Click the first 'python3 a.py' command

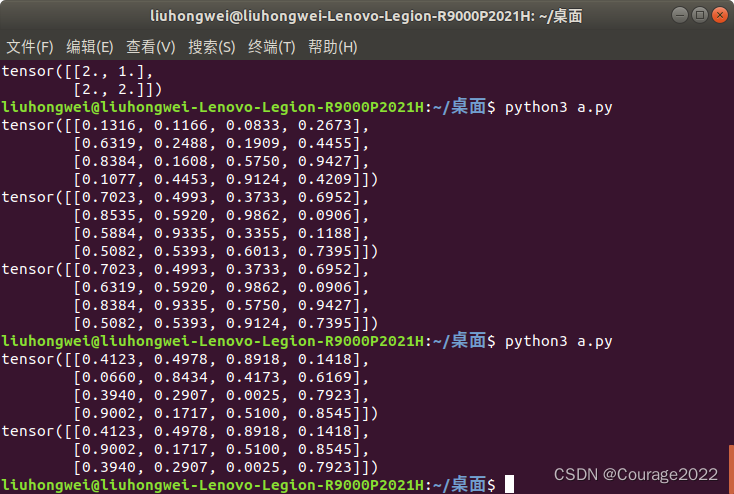pyautogui.click(x=558, y=107)
